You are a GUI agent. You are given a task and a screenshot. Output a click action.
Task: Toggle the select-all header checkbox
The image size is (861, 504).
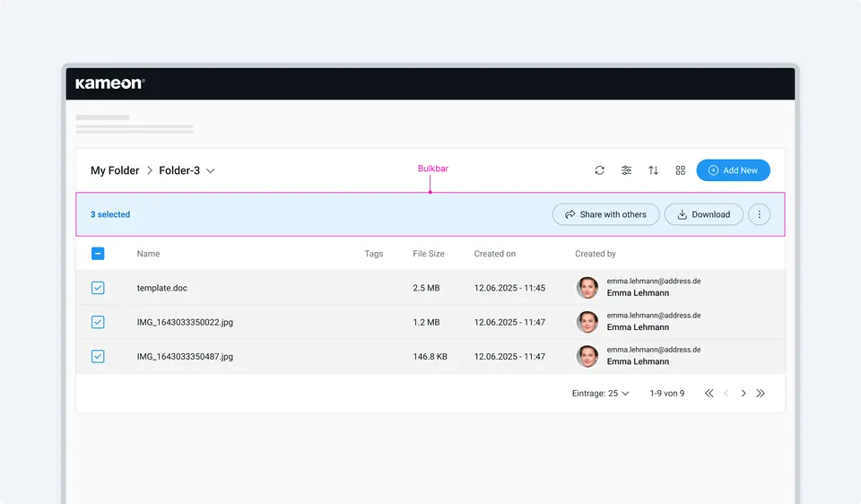click(x=98, y=254)
